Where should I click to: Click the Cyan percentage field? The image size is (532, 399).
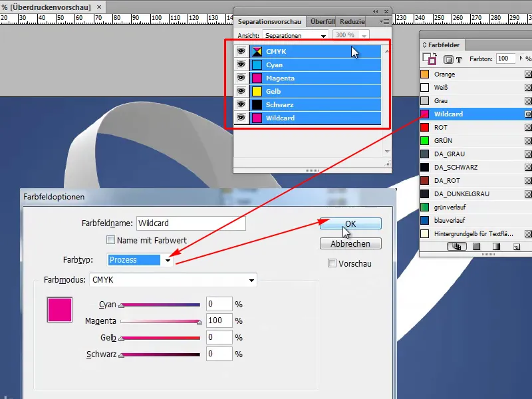pyautogui.click(x=219, y=304)
